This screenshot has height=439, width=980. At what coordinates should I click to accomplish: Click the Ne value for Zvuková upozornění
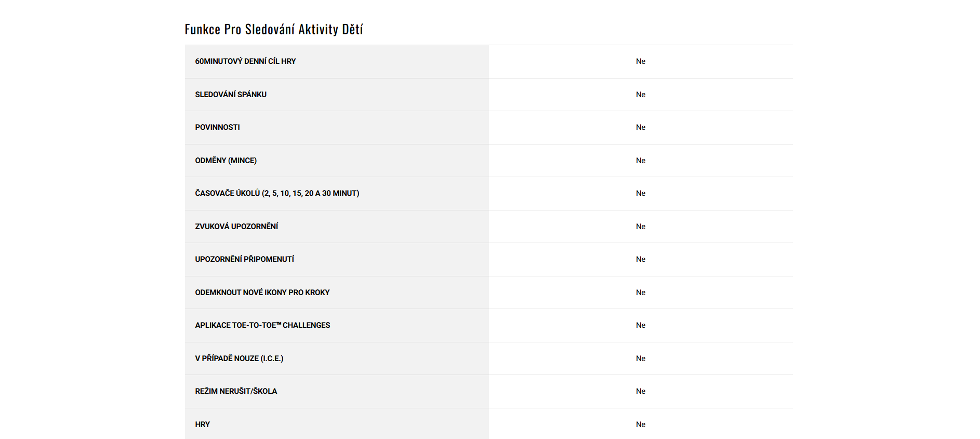pos(640,227)
